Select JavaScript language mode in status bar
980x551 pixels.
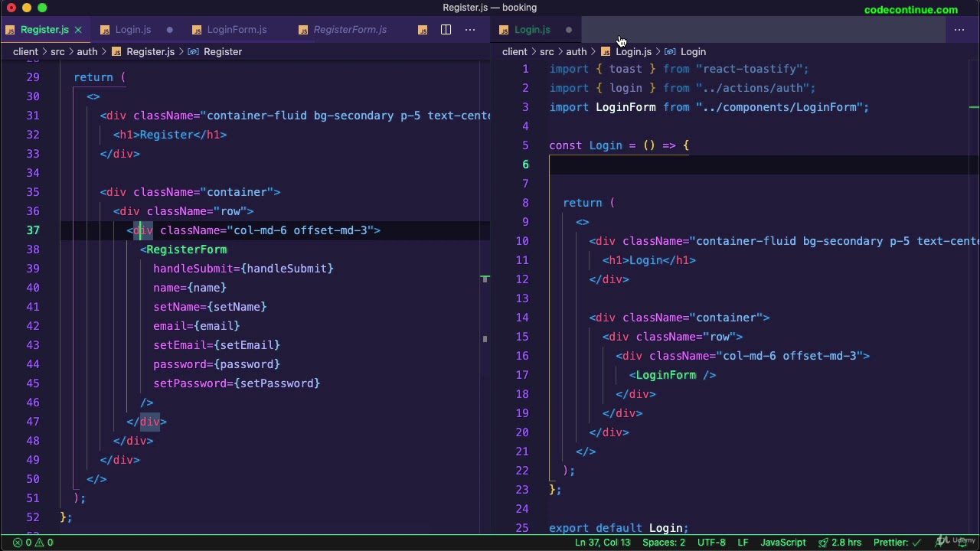pos(783,543)
